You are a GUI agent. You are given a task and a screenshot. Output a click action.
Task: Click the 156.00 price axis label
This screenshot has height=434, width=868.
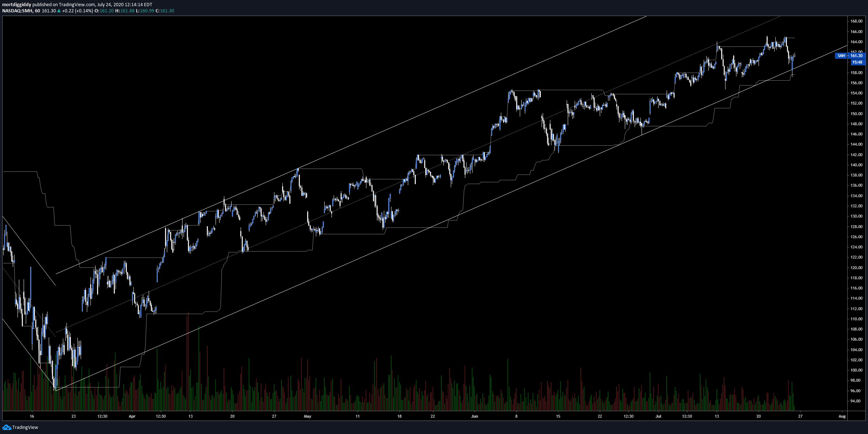[856, 83]
